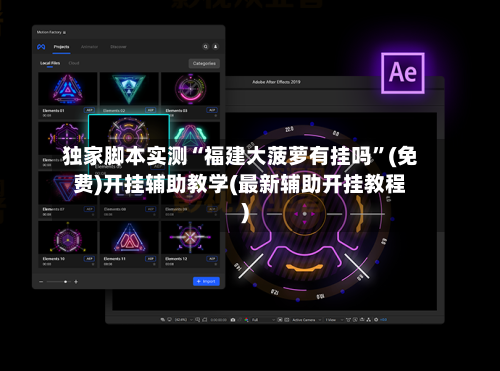
Task: Open the magnification ratio dropdown in After Effects
Action: pyautogui.click(x=184, y=320)
